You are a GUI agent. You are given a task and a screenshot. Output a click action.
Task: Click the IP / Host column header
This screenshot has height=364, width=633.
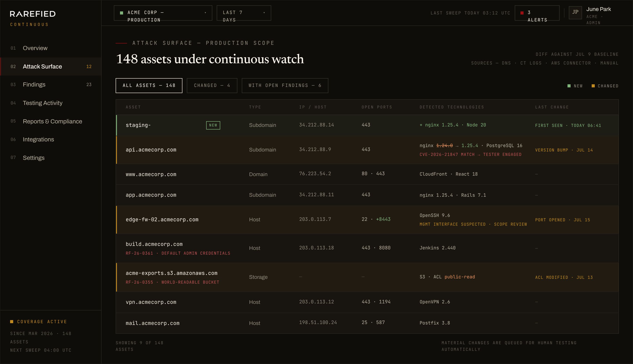coord(313,107)
